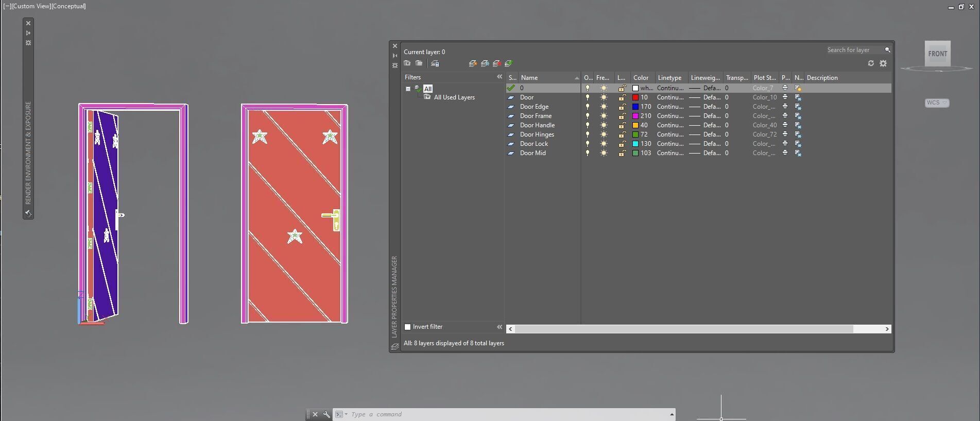Click New Layer VP Frozen icon
This screenshot has height=421, width=980.
click(485, 63)
